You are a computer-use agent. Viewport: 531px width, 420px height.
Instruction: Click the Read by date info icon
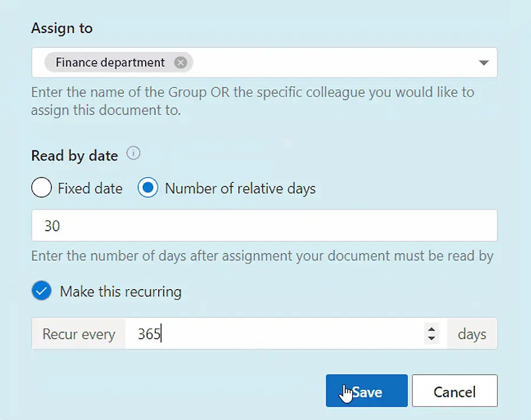[133, 153]
